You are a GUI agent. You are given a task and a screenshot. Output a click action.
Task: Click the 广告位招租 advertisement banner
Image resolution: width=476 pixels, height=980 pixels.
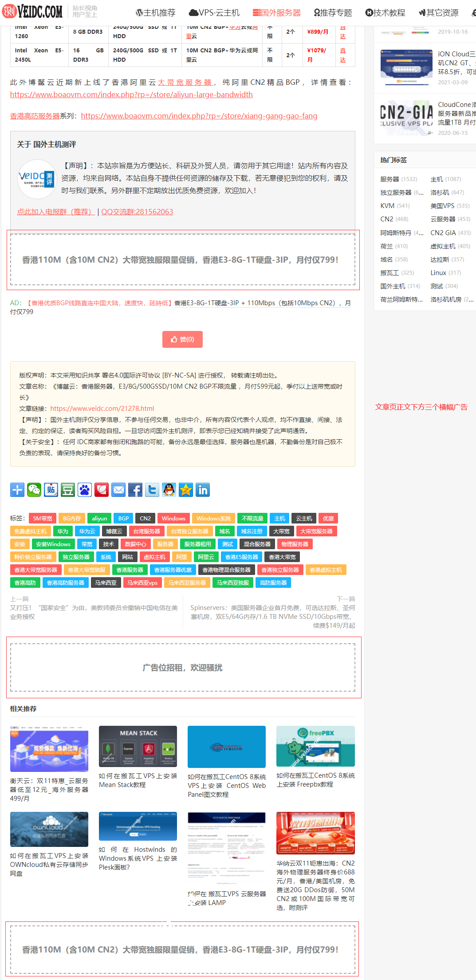click(x=183, y=668)
